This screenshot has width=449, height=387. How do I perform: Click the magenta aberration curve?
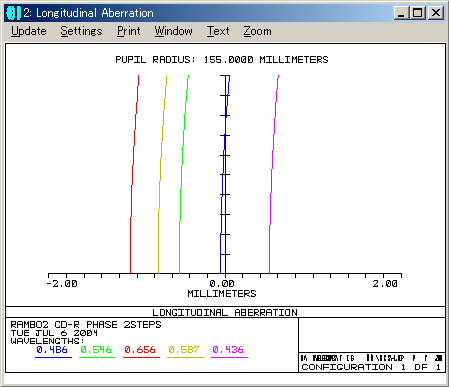pyautogui.click(x=273, y=175)
